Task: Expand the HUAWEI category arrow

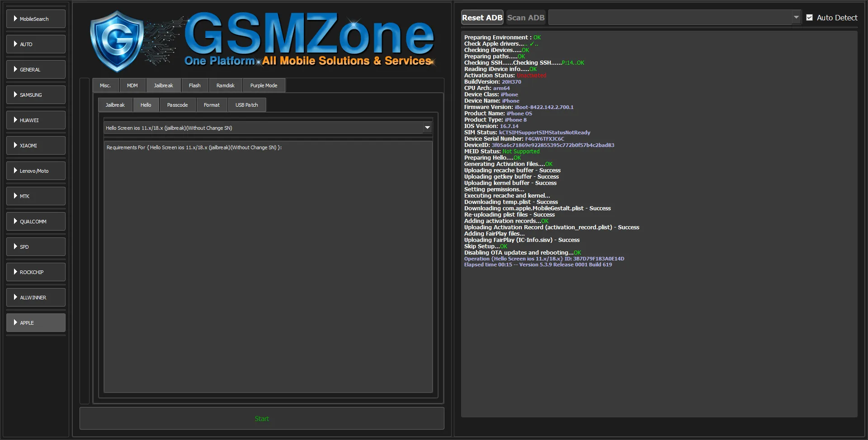Action: pyautogui.click(x=15, y=120)
